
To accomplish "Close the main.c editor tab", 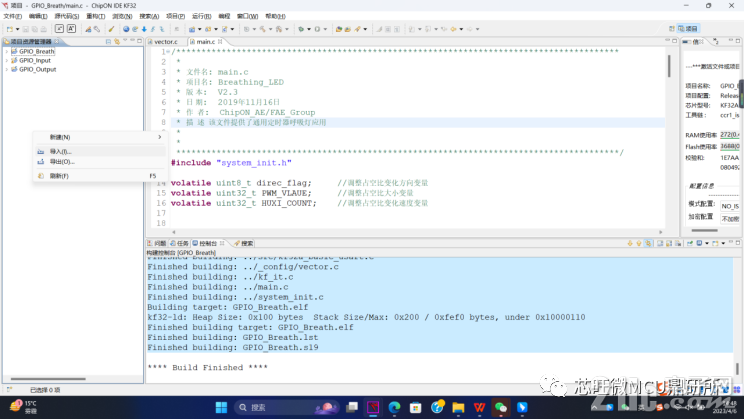I will click(x=220, y=42).
